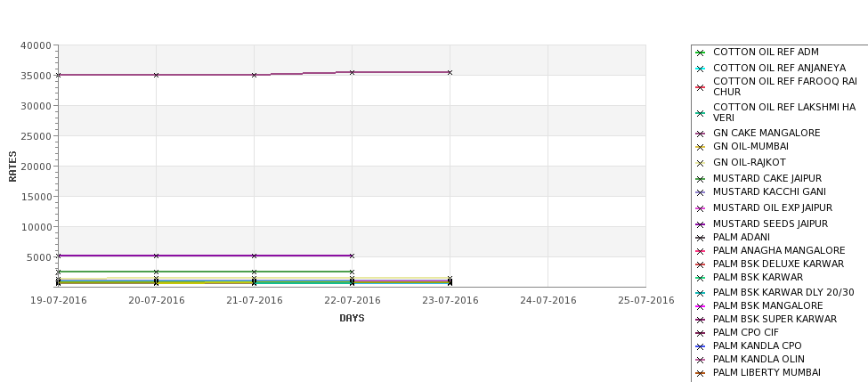The height and width of the screenshot is (382, 868).
Task: Click the 5000 data point on 20-07-2016
Action: (x=156, y=256)
